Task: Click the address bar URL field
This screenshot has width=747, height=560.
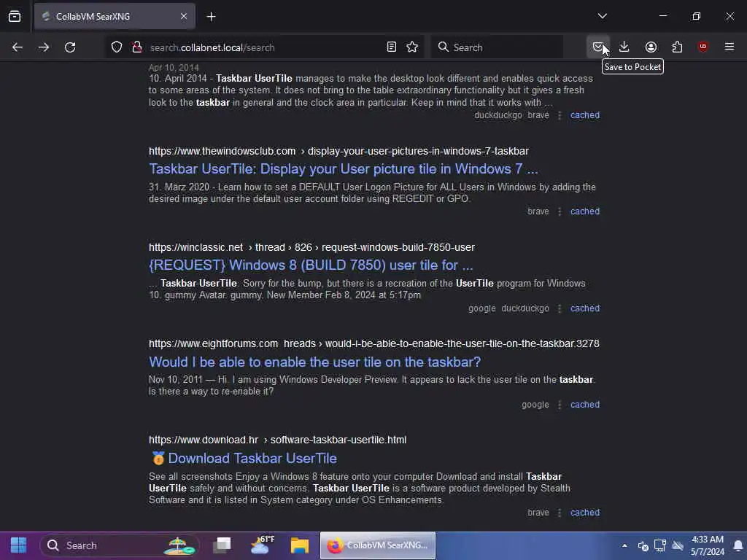Action: [264, 47]
